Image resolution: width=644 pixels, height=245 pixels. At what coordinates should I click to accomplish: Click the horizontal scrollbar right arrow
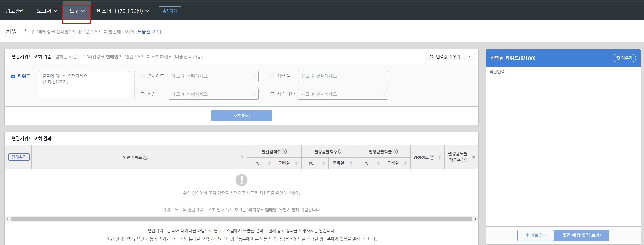pyautogui.click(x=476, y=219)
